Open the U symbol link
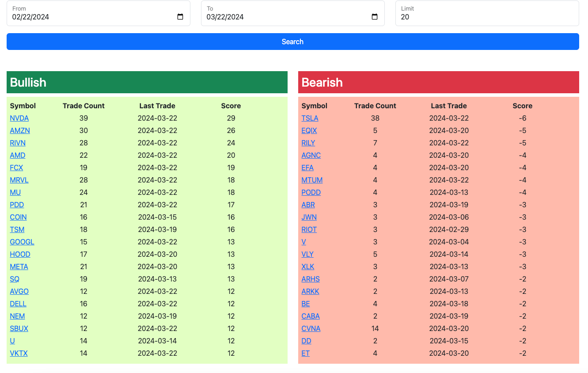The image size is (588, 373). click(x=12, y=341)
